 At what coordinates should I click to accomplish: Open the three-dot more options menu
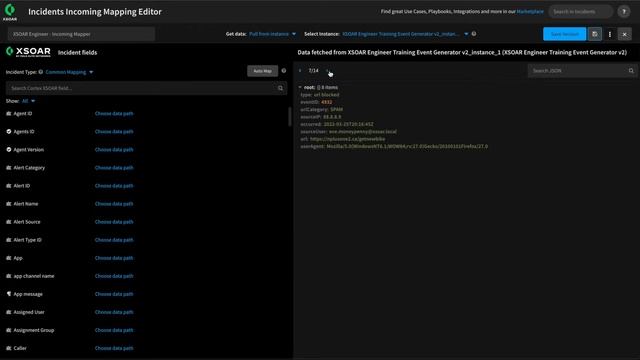click(x=610, y=34)
